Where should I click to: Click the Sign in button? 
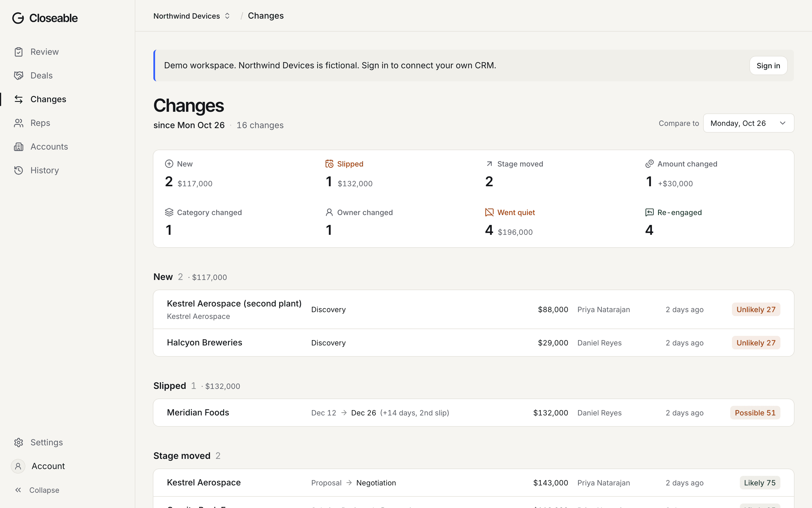[x=768, y=65]
